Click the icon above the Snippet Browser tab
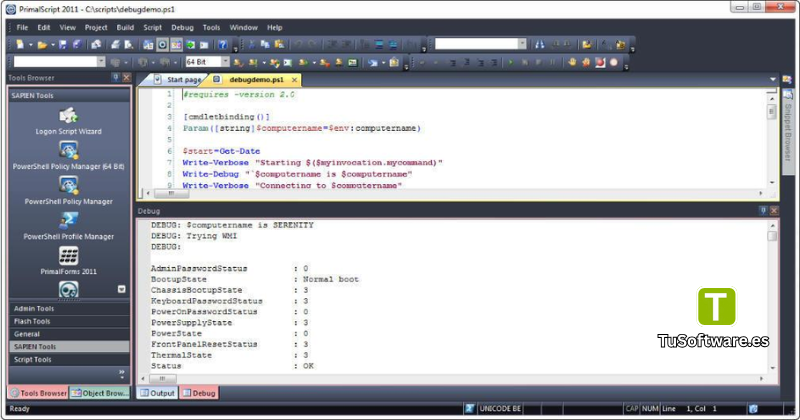The height and width of the screenshot is (420, 800). coord(787,80)
